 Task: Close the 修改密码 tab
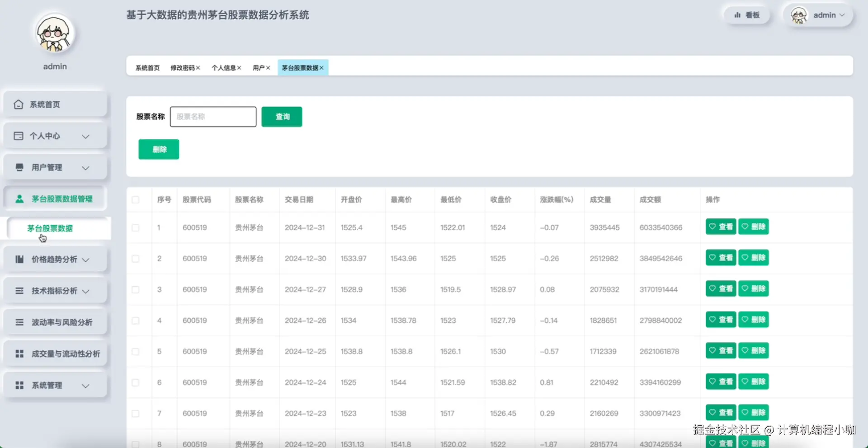click(198, 68)
